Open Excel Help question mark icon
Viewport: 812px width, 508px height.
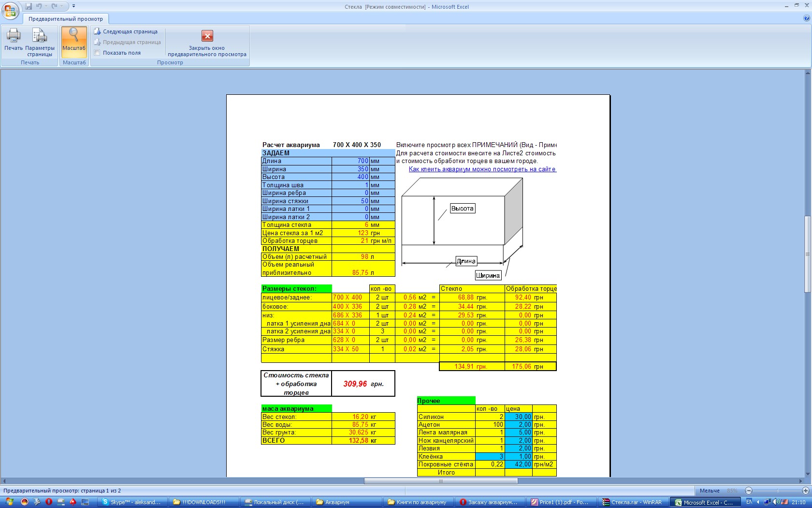[x=806, y=18]
